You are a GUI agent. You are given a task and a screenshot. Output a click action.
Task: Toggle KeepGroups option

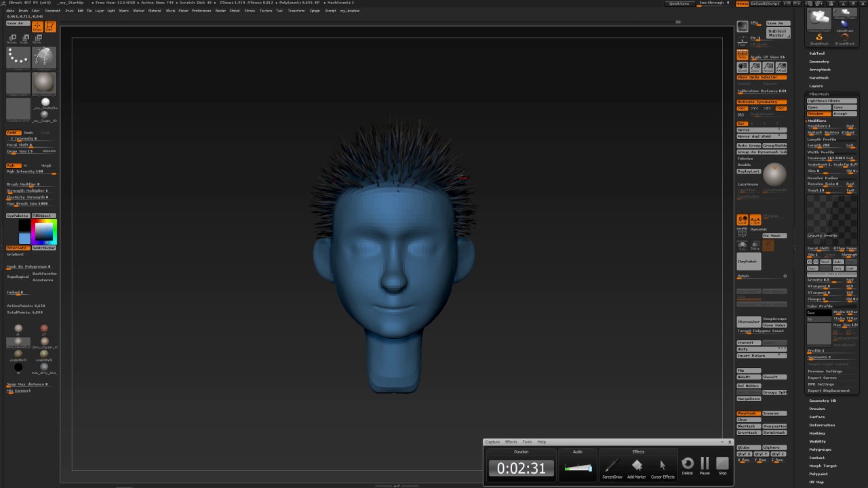[x=774, y=319]
